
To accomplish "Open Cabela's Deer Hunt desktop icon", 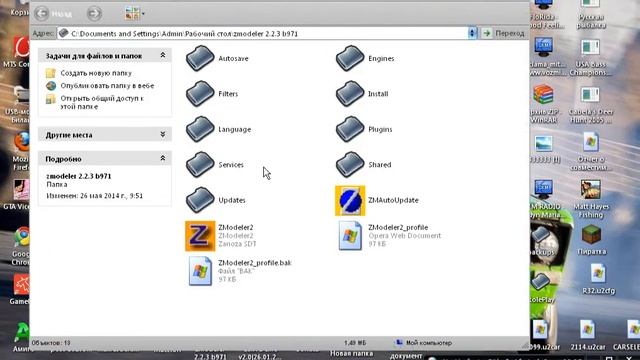I will [590, 95].
